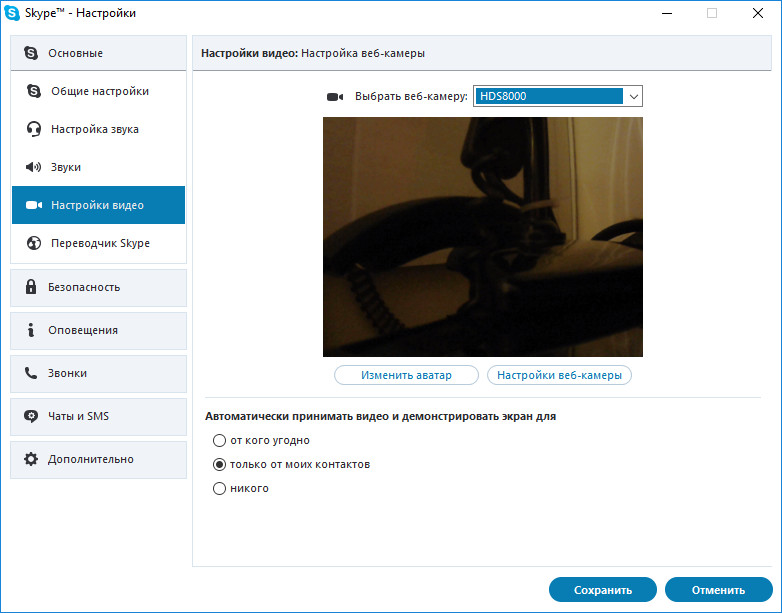Click the Skype logo in the title bar
This screenshot has width=782, height=613.
click(11, 13)
